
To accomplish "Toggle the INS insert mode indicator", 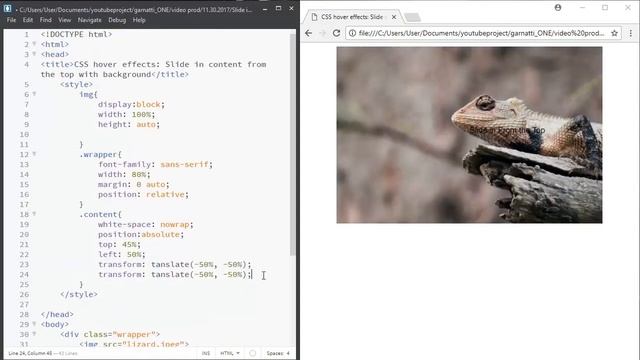I will pyautogui.click(x=206, y=353).
